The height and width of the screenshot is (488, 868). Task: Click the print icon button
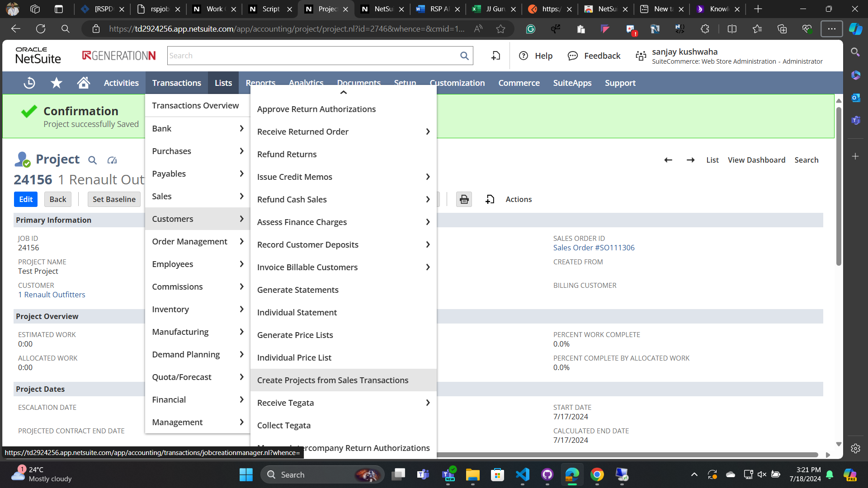coord(464,199)
